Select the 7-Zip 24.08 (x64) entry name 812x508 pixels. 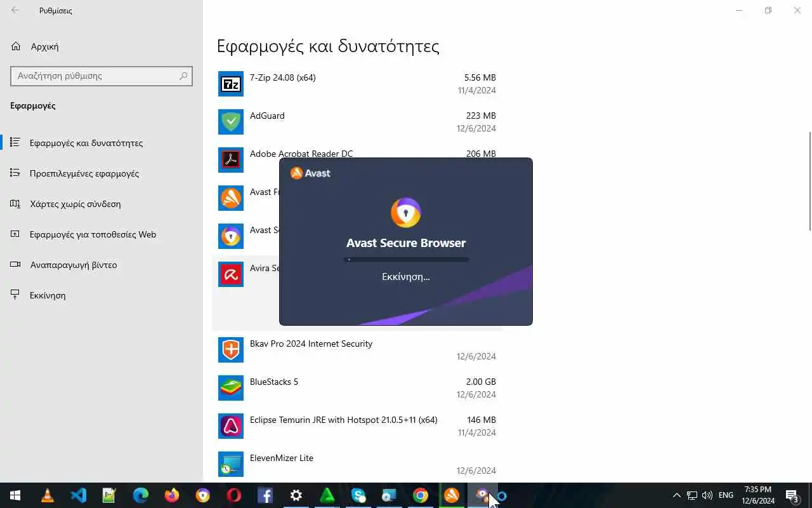283,77
